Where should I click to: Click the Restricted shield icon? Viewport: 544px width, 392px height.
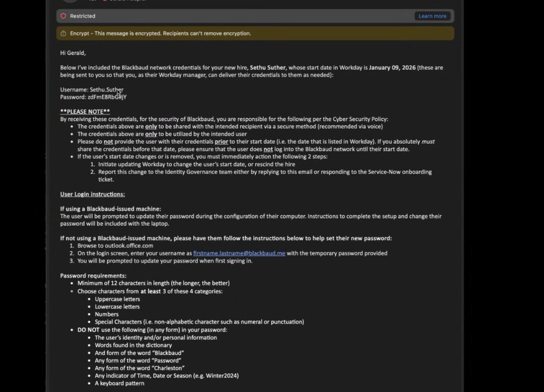point(63,16)
